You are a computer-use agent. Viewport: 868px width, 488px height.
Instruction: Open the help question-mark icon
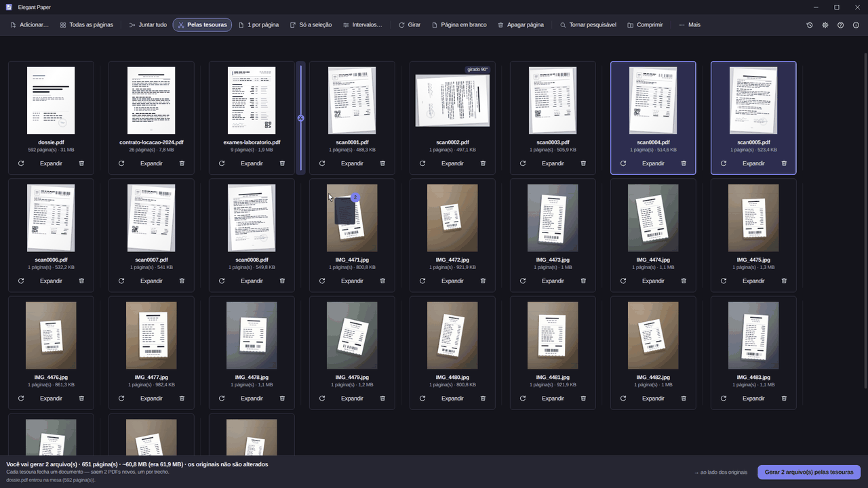point(841,25)
